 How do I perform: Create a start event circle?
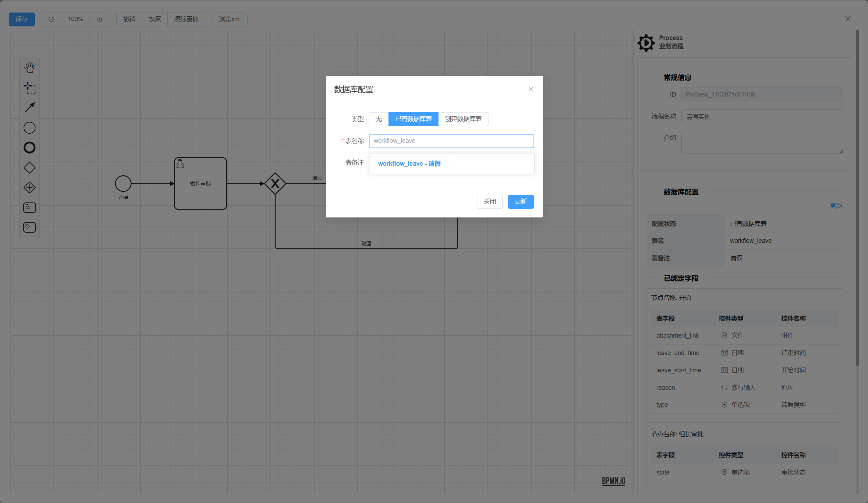pyautogui.click(x=30, y=128)
